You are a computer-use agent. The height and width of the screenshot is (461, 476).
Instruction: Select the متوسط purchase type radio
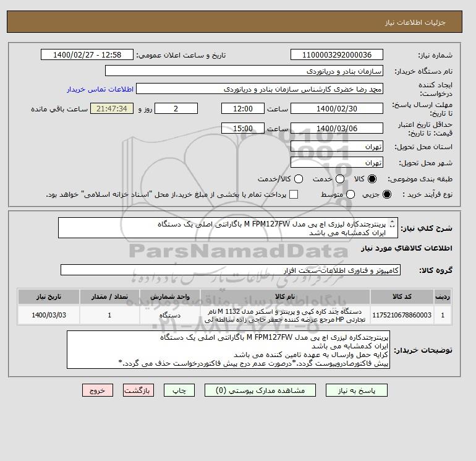click(351, 194)
